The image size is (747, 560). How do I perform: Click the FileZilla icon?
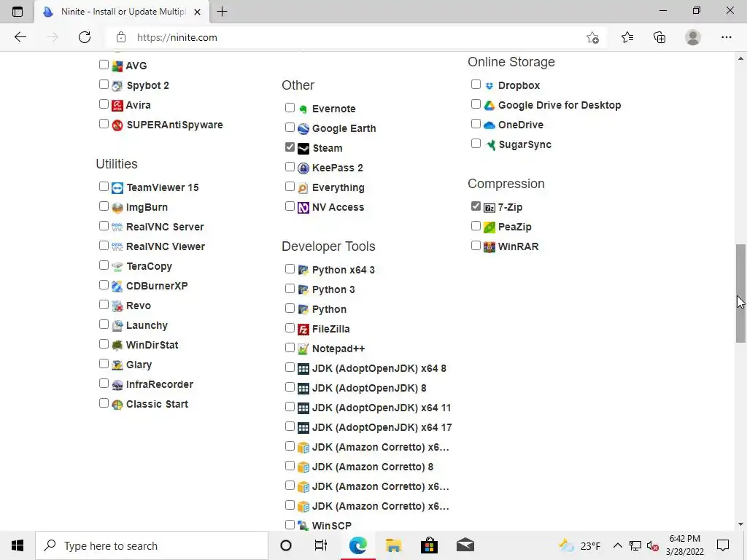(303, 330)
